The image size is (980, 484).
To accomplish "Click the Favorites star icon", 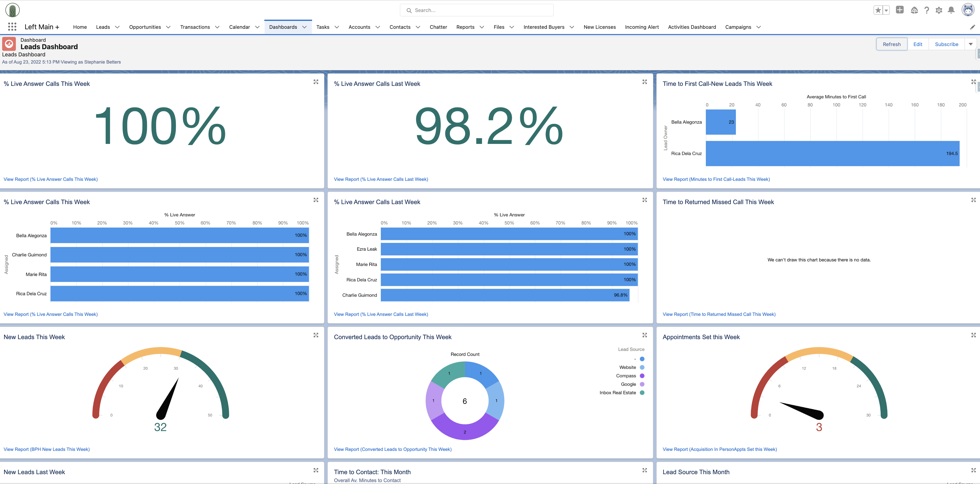I will 878,10.
